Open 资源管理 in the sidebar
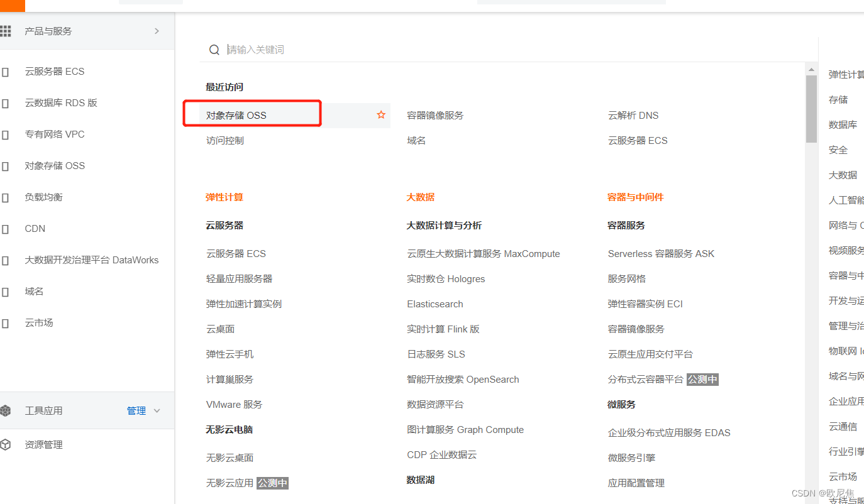This screenshot has width=864, height=504. pos(43,444)
